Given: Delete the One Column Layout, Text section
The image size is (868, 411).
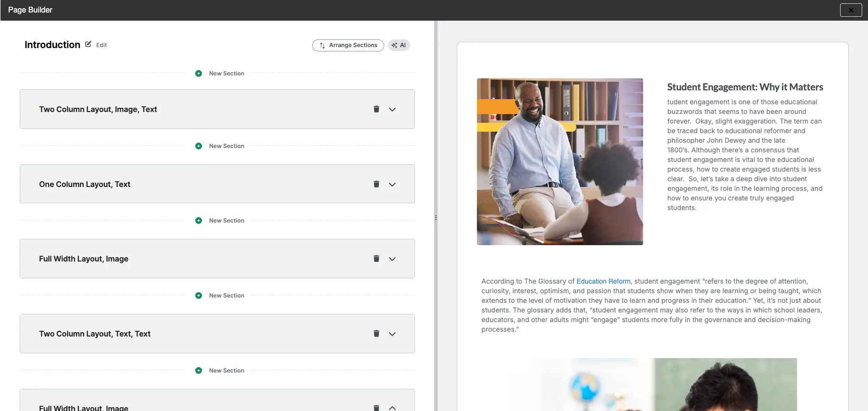Looking at the screenshot, I should pyautogui.click(x=377, y=184).
